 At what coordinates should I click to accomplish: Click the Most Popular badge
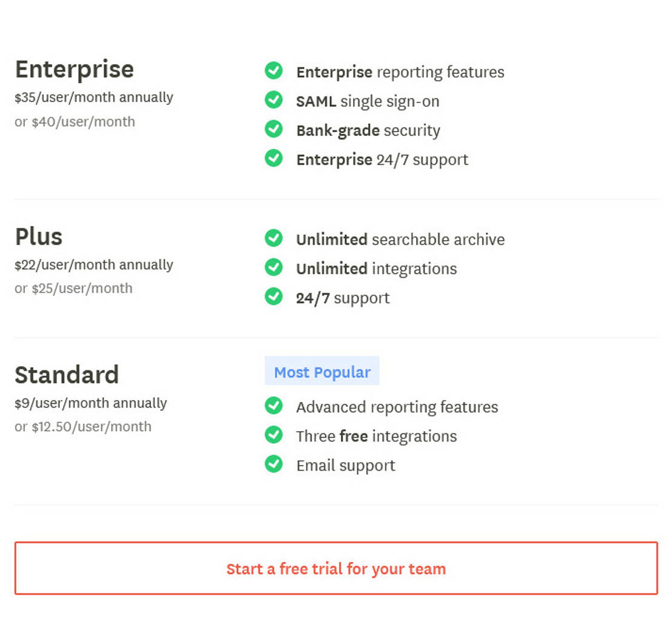point(322,371)
